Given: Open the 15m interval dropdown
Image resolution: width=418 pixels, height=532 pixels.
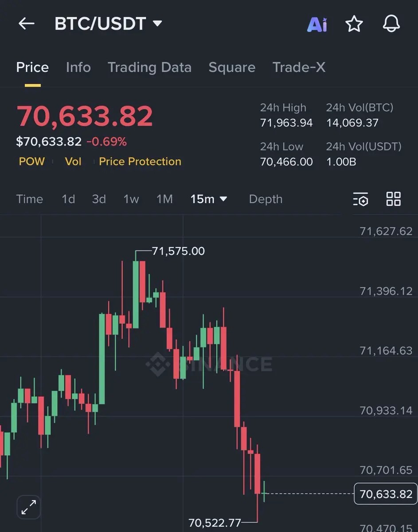Looking at the screenshot, I should point(209,199).
